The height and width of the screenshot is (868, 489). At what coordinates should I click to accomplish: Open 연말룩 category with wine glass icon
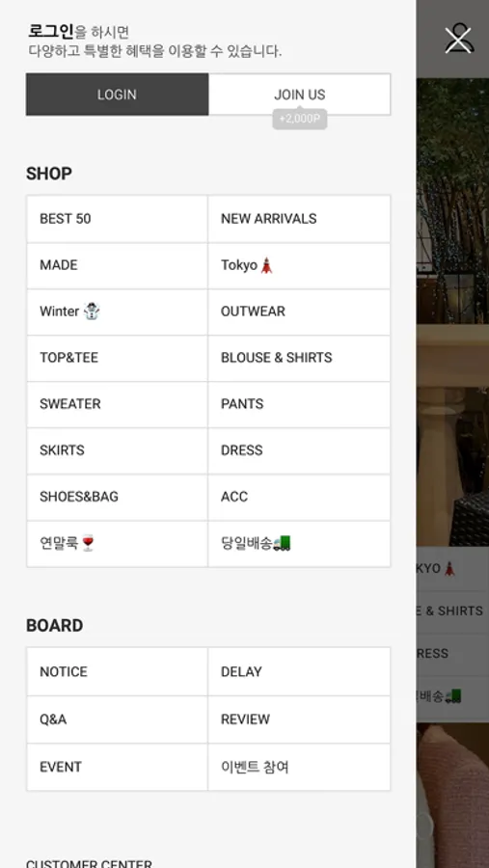117,544
